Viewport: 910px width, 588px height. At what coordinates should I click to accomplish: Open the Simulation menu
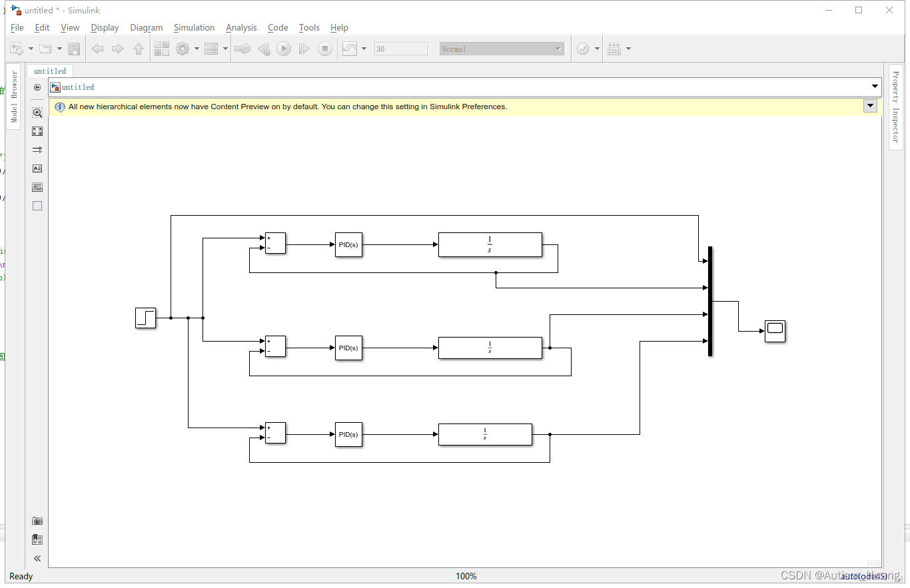coord(195,27)
